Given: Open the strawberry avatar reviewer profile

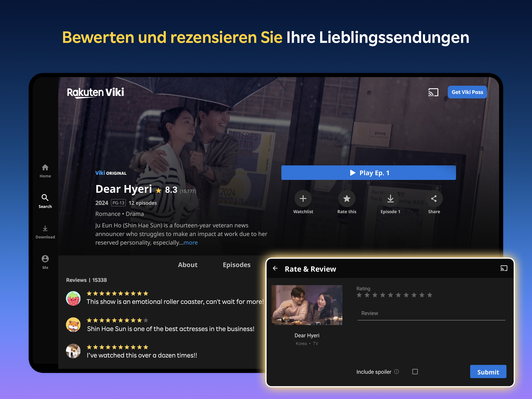Looking at the screenshot, I should [73, 298].
